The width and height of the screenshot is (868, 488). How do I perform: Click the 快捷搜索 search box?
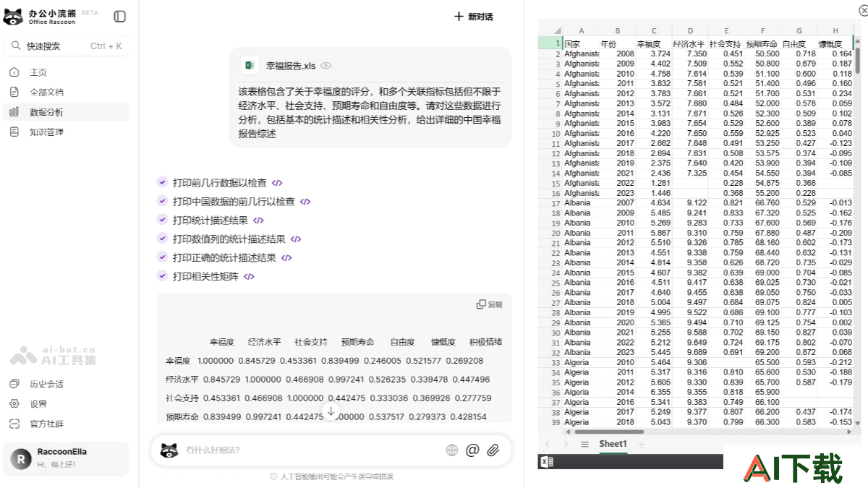click(x=67, y=46)
